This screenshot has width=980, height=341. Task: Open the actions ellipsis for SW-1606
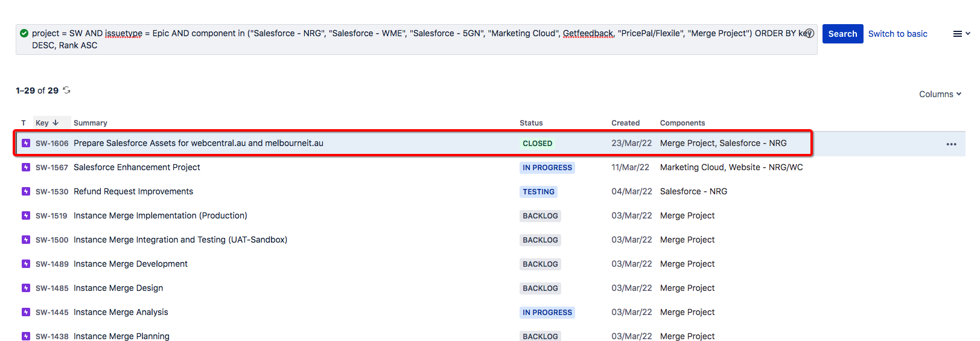952,144
